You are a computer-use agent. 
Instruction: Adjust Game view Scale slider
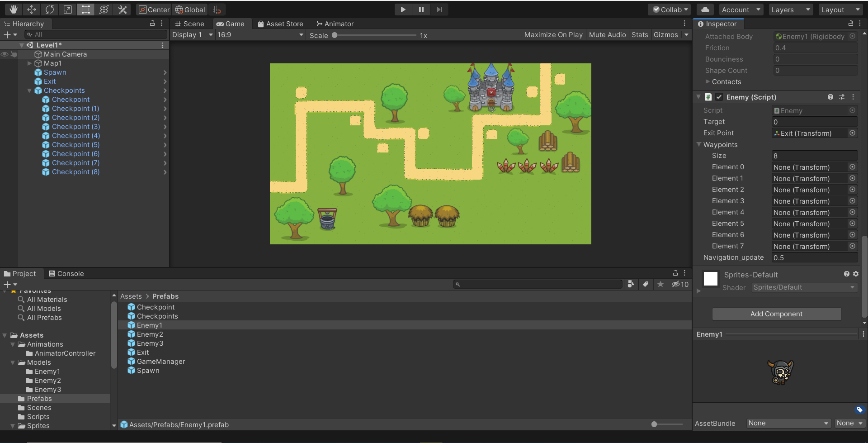click(x=375, y=35)
